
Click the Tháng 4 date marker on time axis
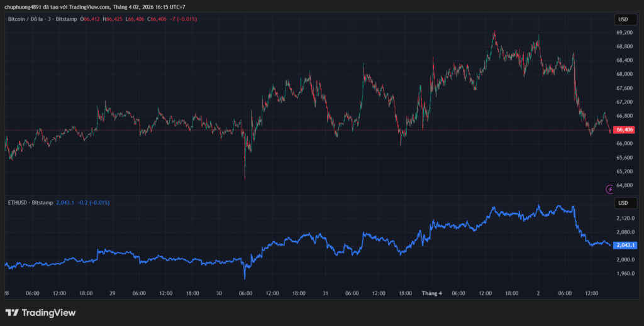432,293
